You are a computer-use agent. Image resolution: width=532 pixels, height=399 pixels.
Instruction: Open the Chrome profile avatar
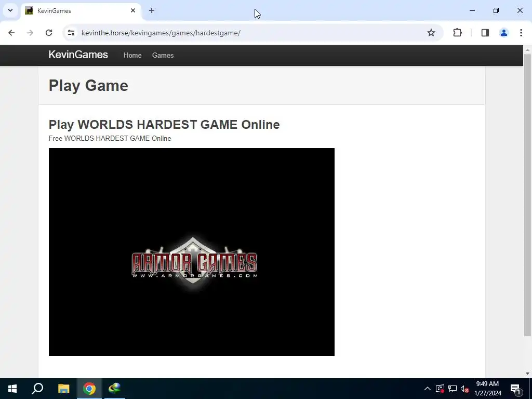(504, 33)
